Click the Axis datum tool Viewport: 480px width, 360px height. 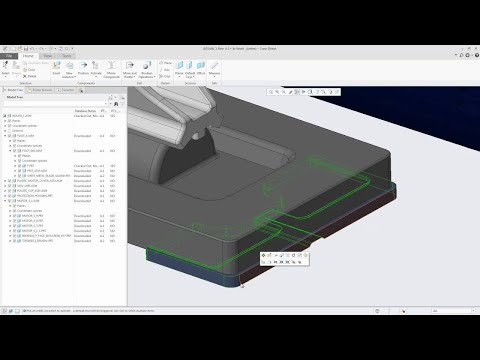(x=165, y=70)
